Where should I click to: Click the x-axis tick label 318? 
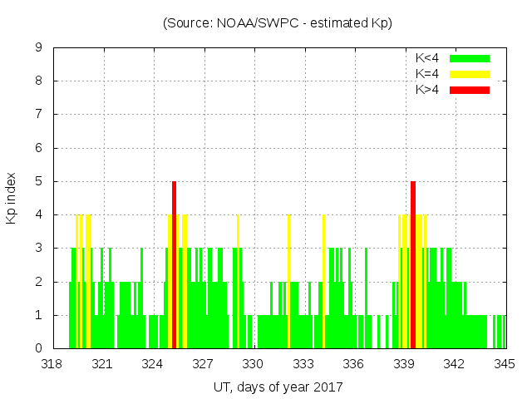click(53, 364)
